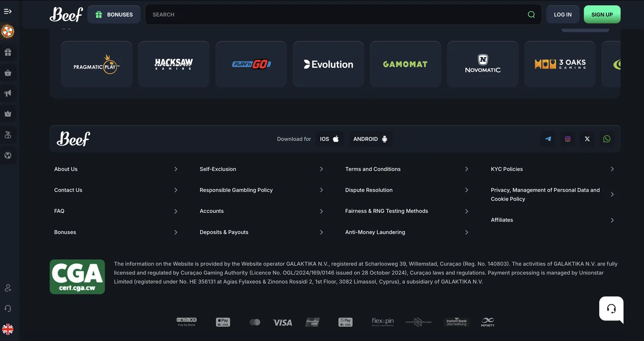Open the Responsible Gambling Policy link
The width and height of the screenshot is (644, 341).
pos(236,190)
